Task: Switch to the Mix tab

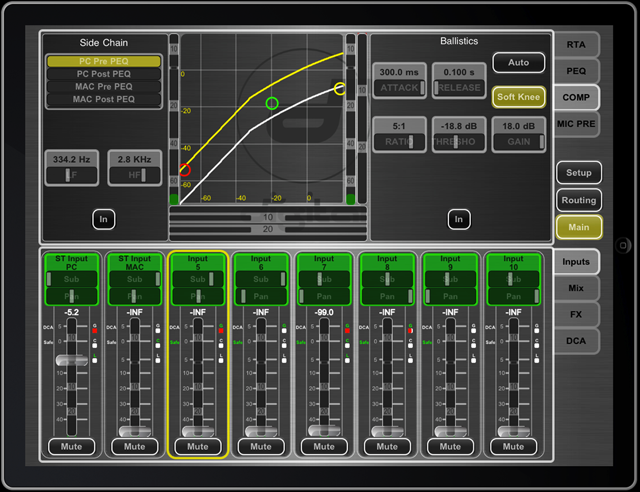Action: click(576, 288)
